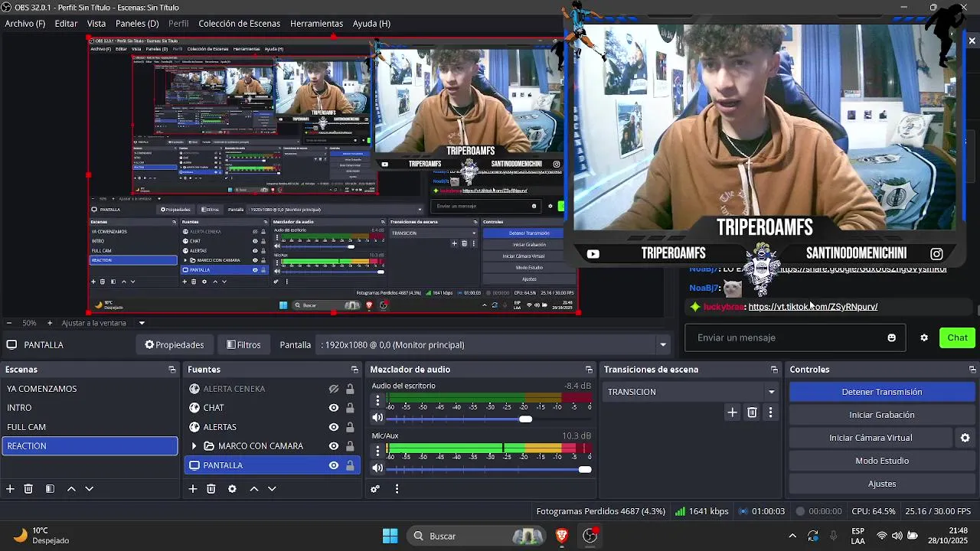Screen dimensions: 980x551
Task: Open emoji picker in chat message box
Action: [x=891, y=337]
